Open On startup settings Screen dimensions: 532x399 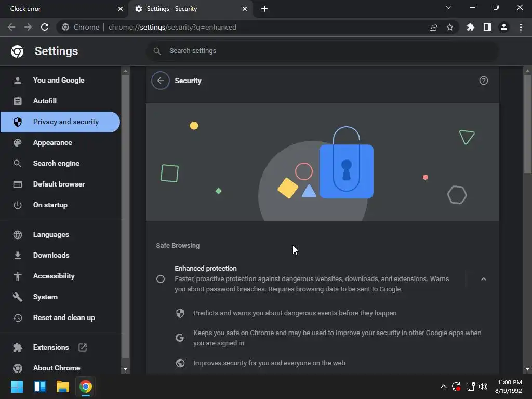coord(60,205)
